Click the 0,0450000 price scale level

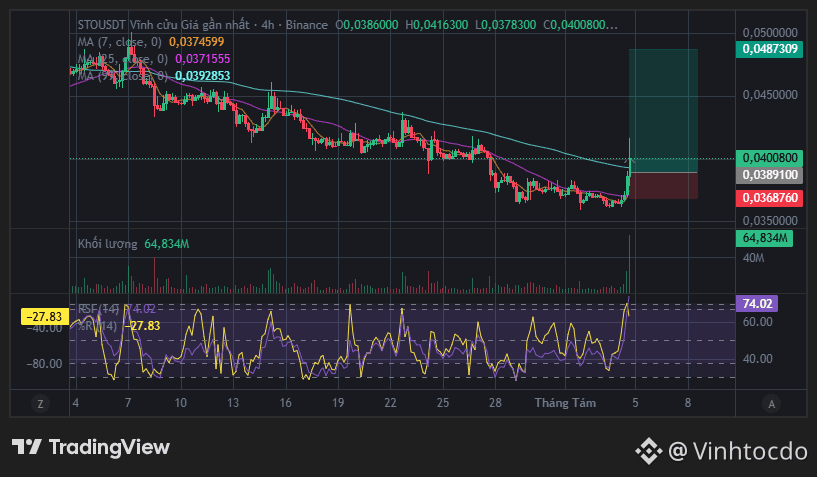tap(770, 95)
